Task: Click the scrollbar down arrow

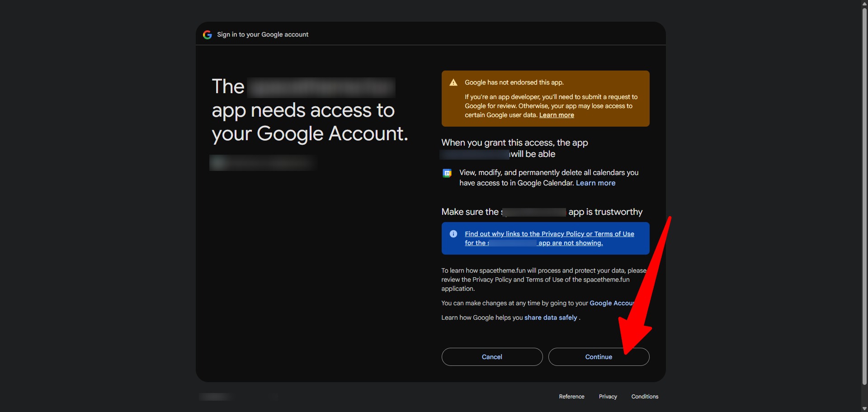Action: click(864, 408)
